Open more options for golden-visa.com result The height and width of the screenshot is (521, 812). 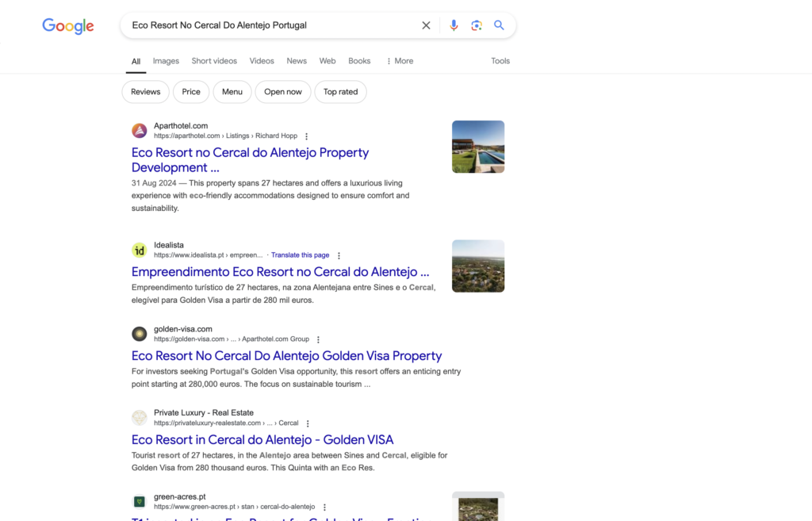pos(319,339)
